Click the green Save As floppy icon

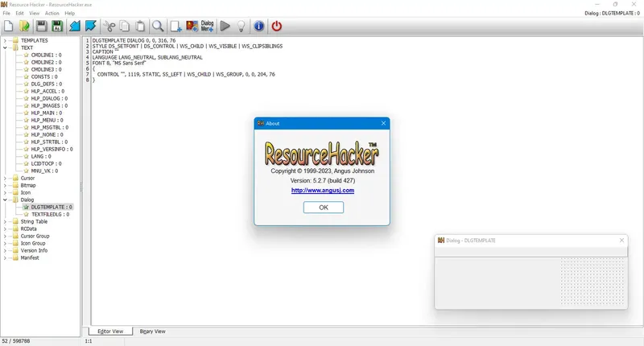pos(57,27)
